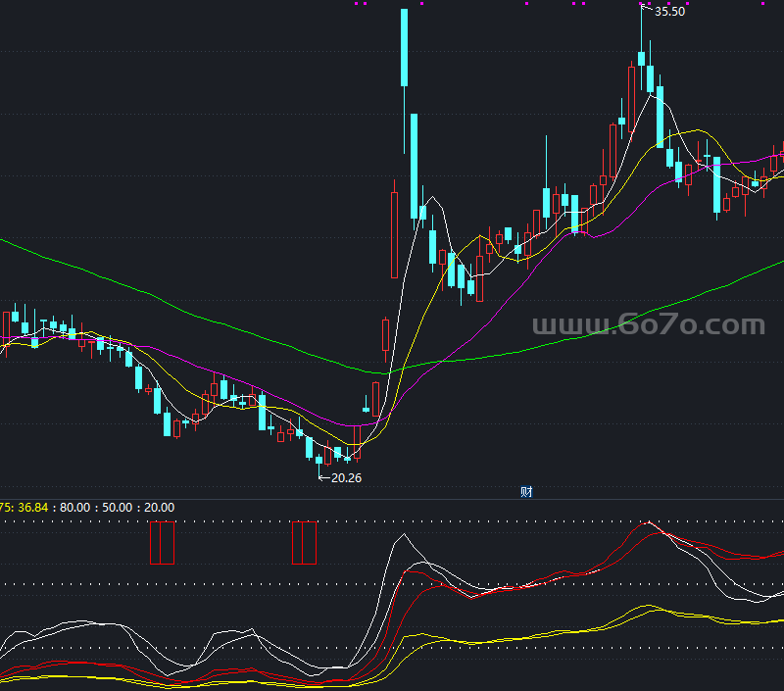Click the indicator parameter 80.00

(75, 508)
